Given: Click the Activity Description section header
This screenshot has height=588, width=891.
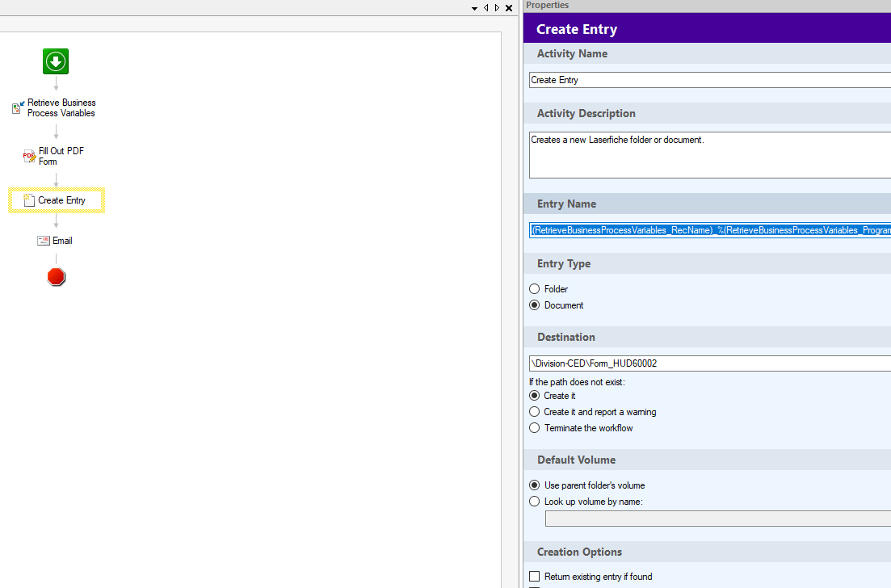Looking at the screenshot, I should [707, 113].
